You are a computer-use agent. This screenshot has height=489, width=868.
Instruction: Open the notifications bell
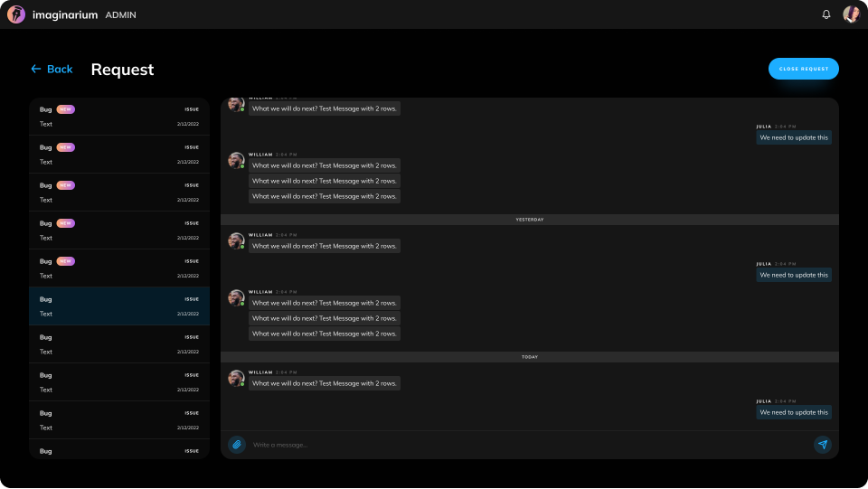pyautogui.click(x=826, y=14)
